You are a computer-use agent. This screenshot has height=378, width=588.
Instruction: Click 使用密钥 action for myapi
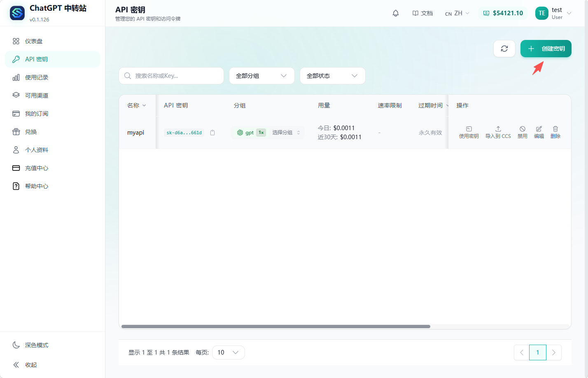469,132
